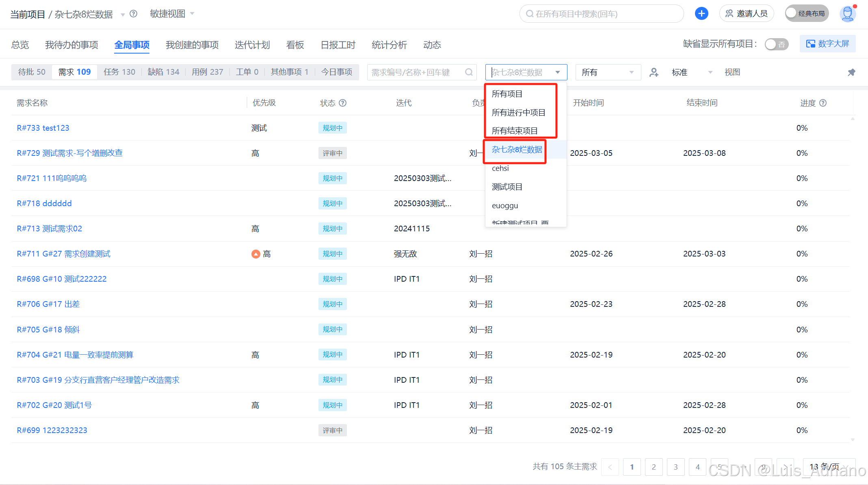
Task: Click the search magnifier in requirement field
Action: (469, 72)
